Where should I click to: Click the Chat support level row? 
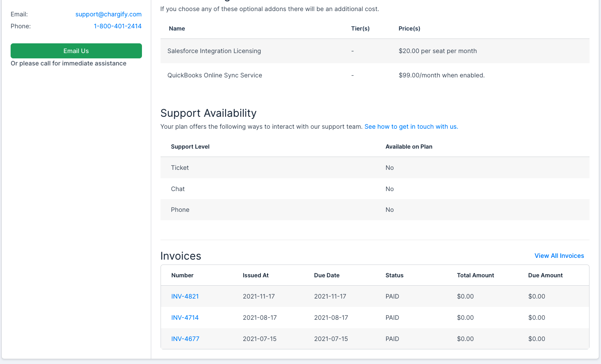pos(178,189)
